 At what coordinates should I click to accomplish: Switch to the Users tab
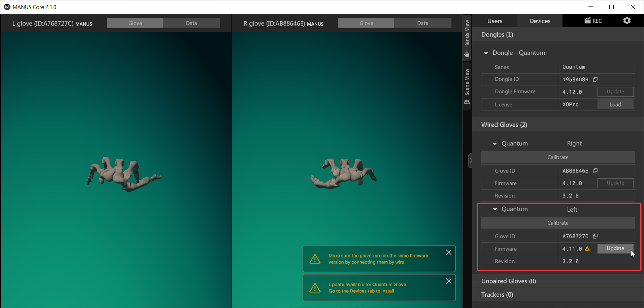[495, 21]
